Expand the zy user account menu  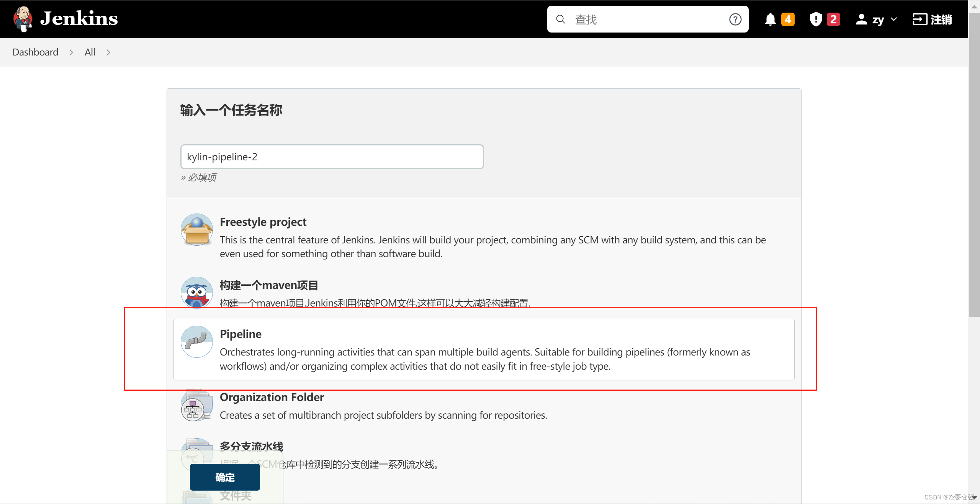877,19
